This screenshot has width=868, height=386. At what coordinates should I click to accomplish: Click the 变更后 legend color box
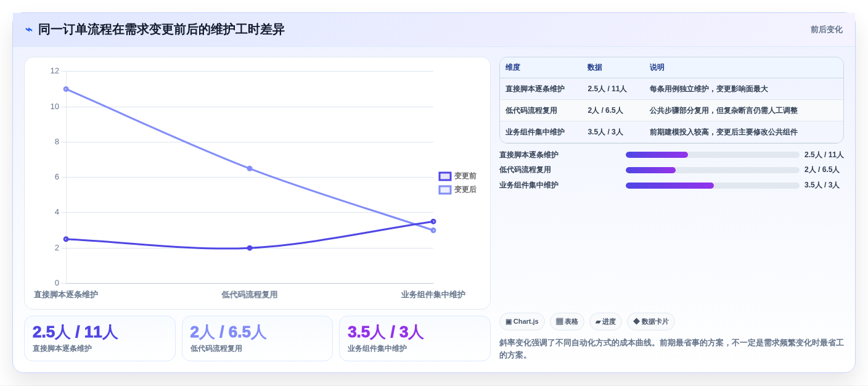tap(445, 190)
